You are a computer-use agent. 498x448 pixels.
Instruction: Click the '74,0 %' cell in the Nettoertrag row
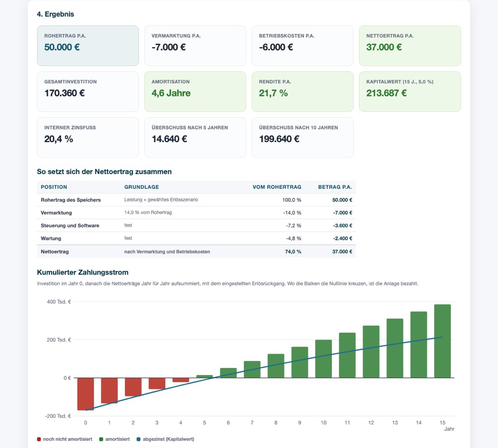pos(293,252)
